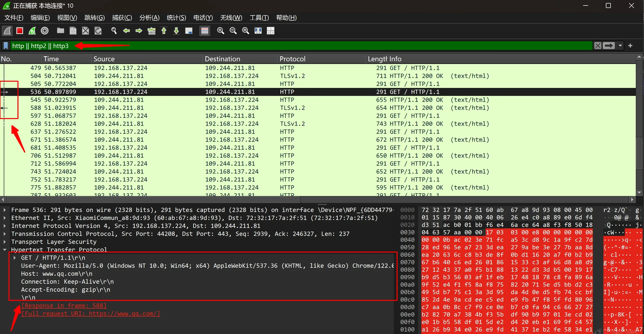Click the start capture shark fin icon
This screenshot has width=644, height=334.
pos(7,31)
